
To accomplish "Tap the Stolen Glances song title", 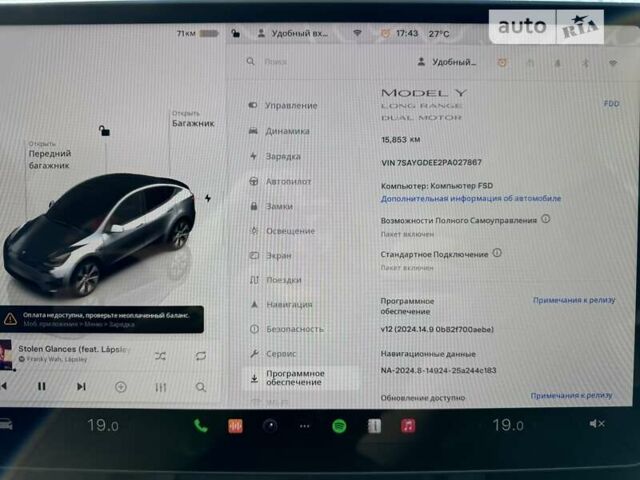I will 74,349.
